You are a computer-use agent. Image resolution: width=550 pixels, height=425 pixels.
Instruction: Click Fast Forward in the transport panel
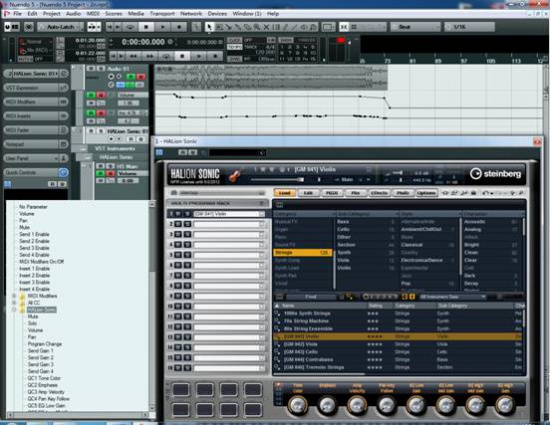point(150,56)
